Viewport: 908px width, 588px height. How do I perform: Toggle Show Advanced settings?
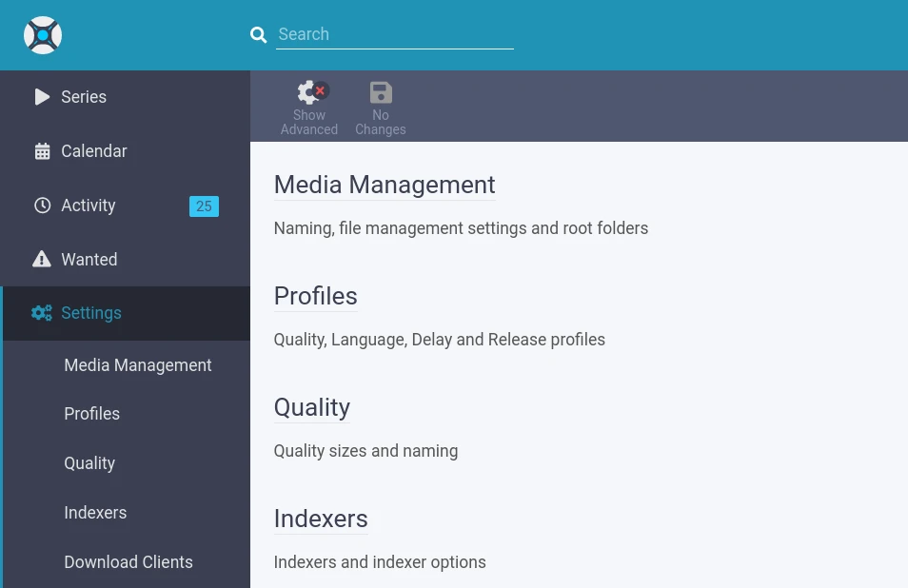click(309, 108)
